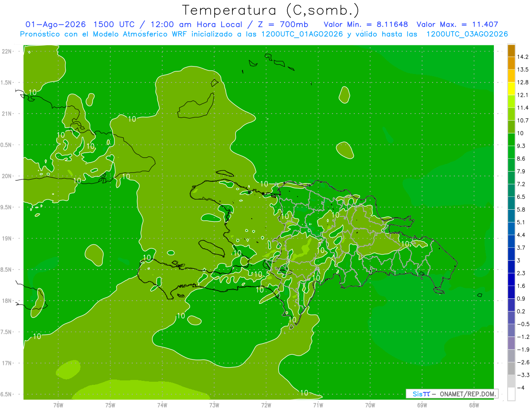
Task: Click the latitude axis label "20N"
Action: click(x=7, y=176)
